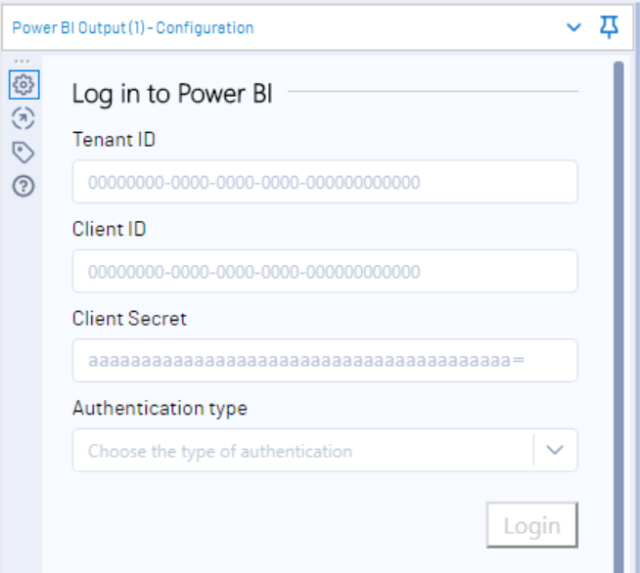Image resolution: width=640 pixels, height=573 pixels.
Task: Select the 'Choose the type of authentication' combo box
Action: [325, 450]
